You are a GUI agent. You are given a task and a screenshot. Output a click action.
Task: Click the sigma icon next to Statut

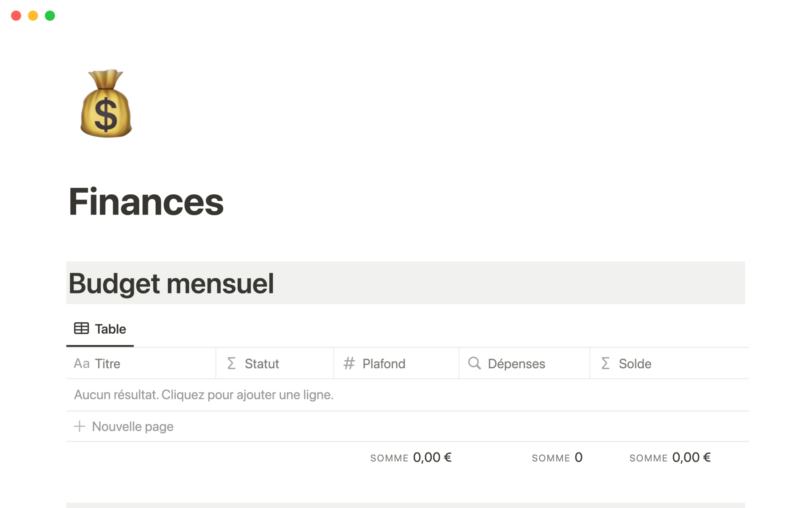[x=231, y=363]
